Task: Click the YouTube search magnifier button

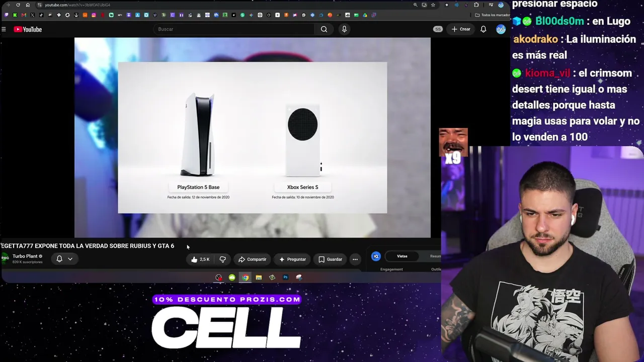Action: tap(324, 29)
